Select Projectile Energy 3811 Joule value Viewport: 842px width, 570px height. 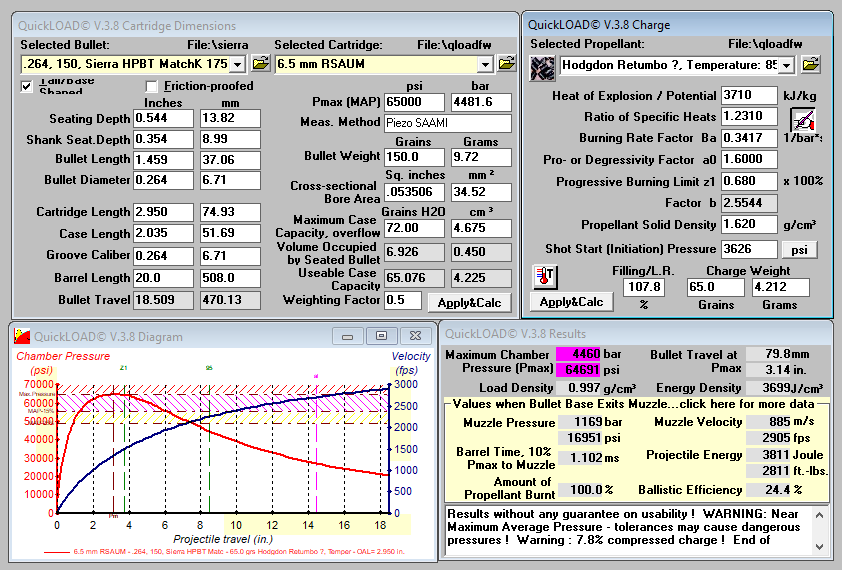[769, 455]
